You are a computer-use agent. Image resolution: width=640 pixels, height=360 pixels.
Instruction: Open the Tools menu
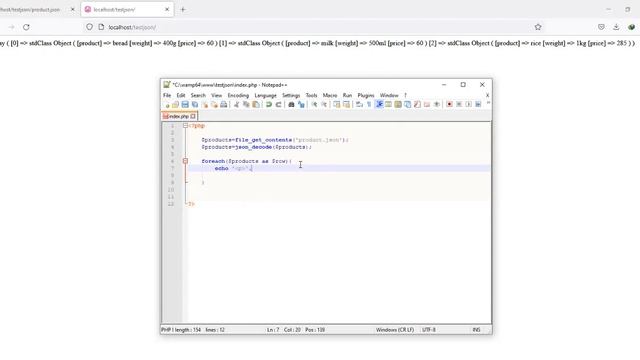pos(311,95)
